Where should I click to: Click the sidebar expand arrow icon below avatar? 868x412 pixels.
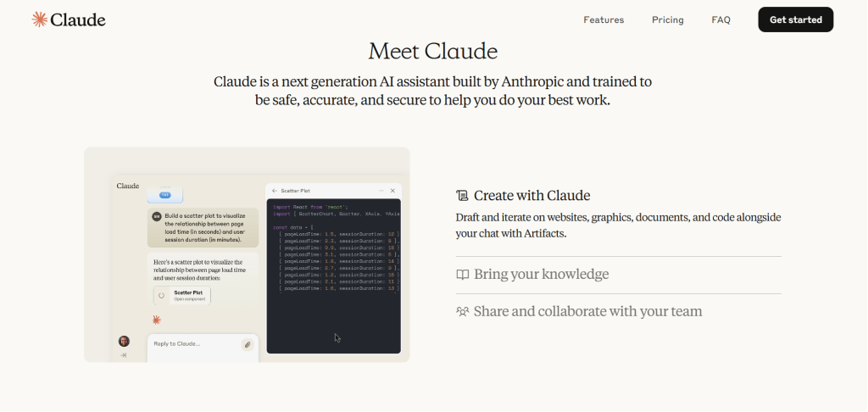[x=124, y=355]
